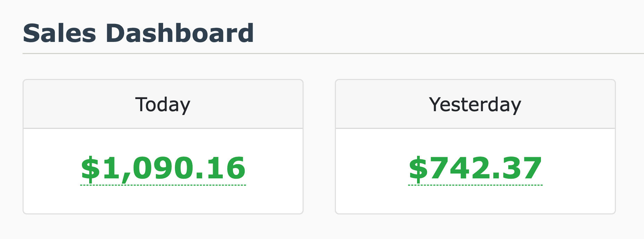Select the Today card header label

click(x=163, y=105)
